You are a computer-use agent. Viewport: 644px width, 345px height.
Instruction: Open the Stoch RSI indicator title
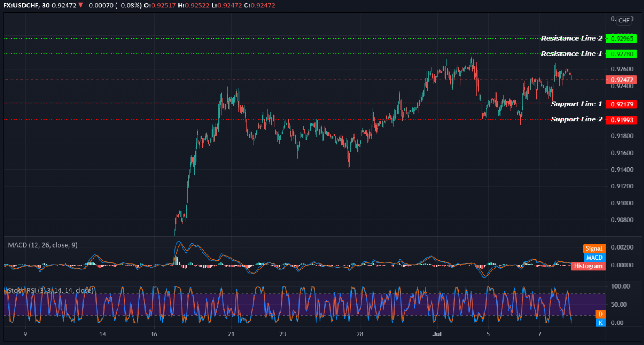tap(51, 291)
